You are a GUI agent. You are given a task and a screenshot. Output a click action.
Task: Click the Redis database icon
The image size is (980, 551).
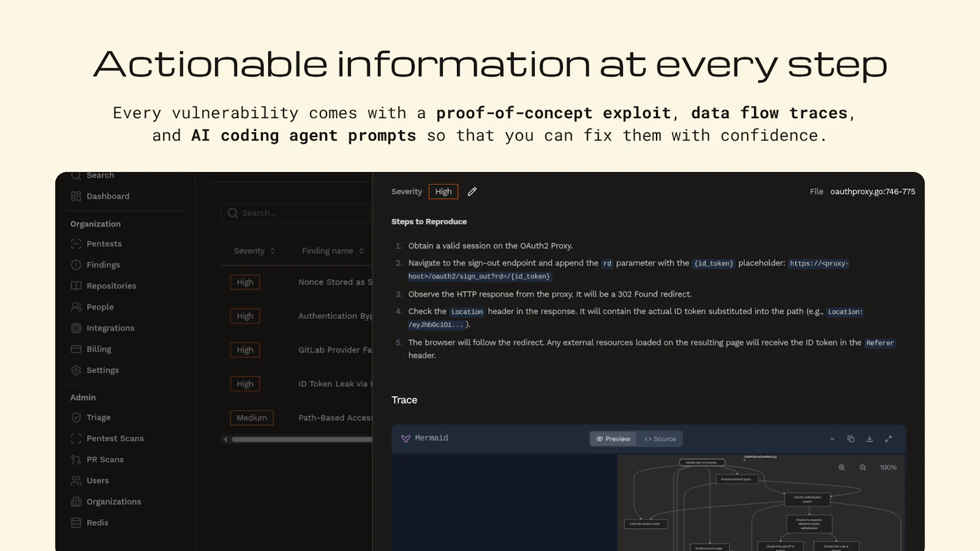[76, 522]
